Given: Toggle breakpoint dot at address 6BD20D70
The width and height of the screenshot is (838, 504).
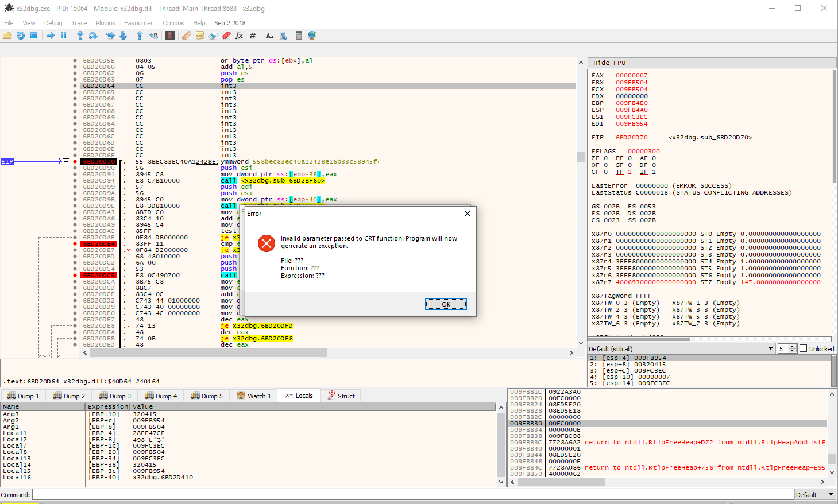Looking at the screenshot, I should pyautogui.click(x=75, y=162).
